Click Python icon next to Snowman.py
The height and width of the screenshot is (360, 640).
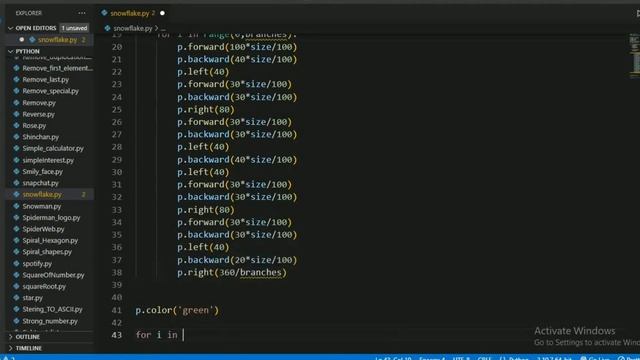(17, 206)
